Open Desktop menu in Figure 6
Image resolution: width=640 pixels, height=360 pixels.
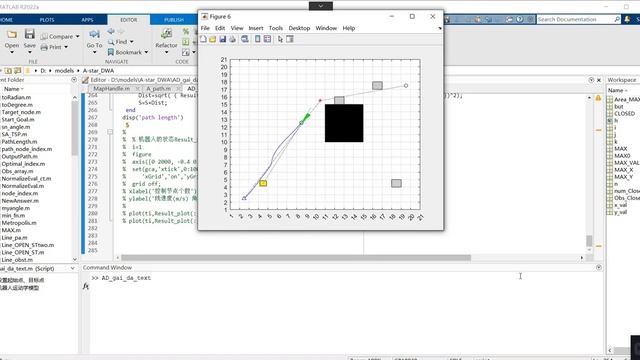299,28
